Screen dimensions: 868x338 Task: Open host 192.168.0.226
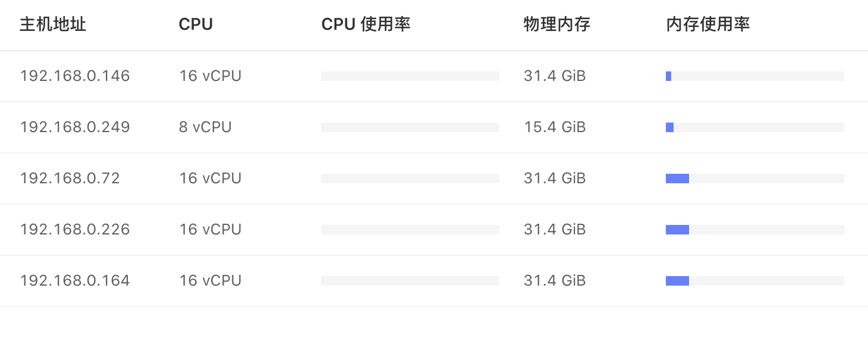click(x=75, y=230)
